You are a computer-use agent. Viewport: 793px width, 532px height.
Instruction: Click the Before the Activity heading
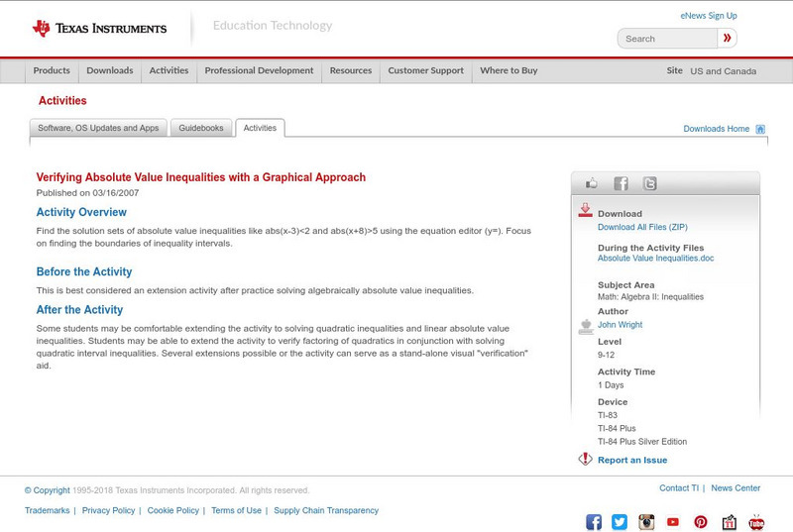84,271
